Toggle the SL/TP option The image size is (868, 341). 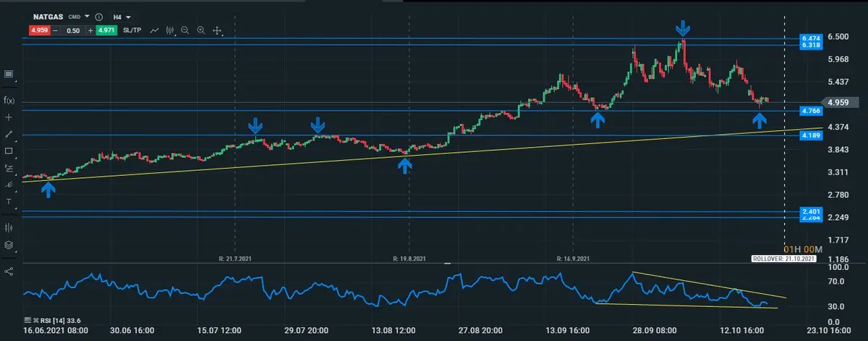(132, 30)
